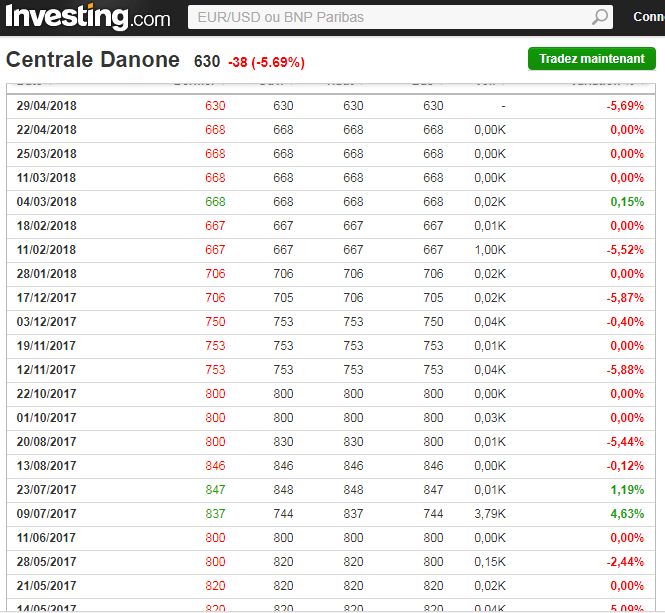This screenshot has width=665, height=613.
Task: Click the Investing.com logo
Action: point(87,17)
